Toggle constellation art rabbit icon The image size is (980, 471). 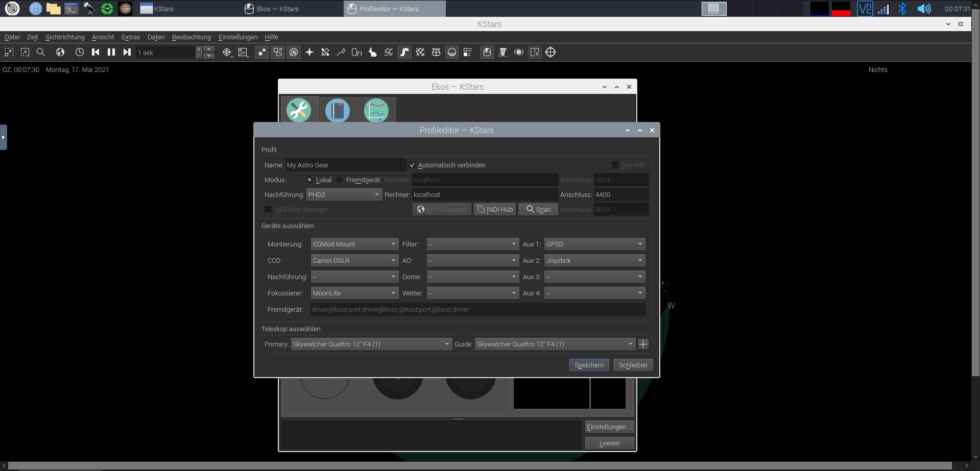tap(373, 52)
